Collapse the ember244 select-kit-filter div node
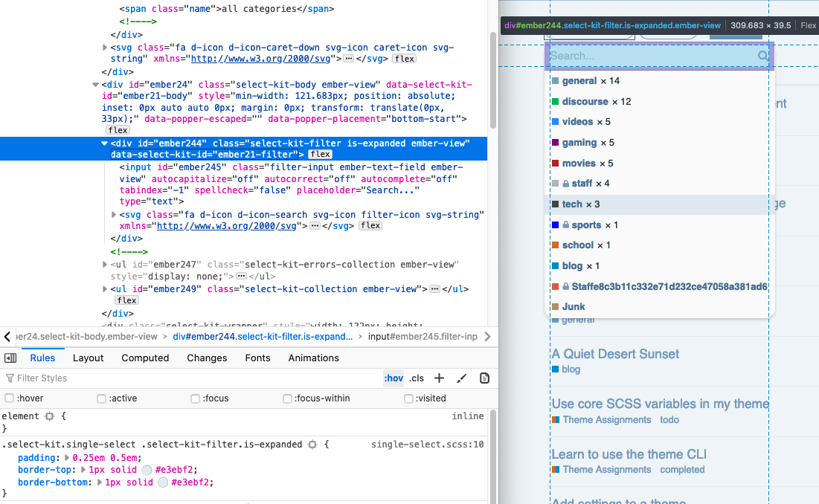Image resolution: width=819 pixels, height=504 pixels. (104, 143)
